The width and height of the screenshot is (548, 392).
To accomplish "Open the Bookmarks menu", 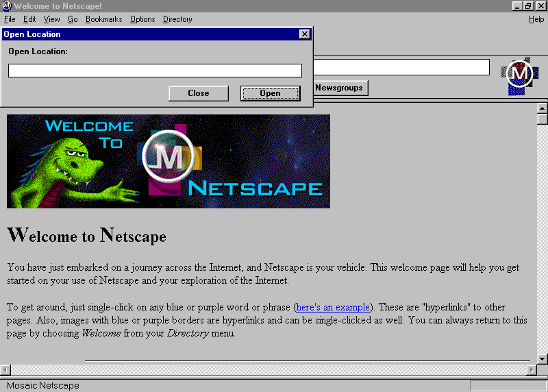I will 104,19.
